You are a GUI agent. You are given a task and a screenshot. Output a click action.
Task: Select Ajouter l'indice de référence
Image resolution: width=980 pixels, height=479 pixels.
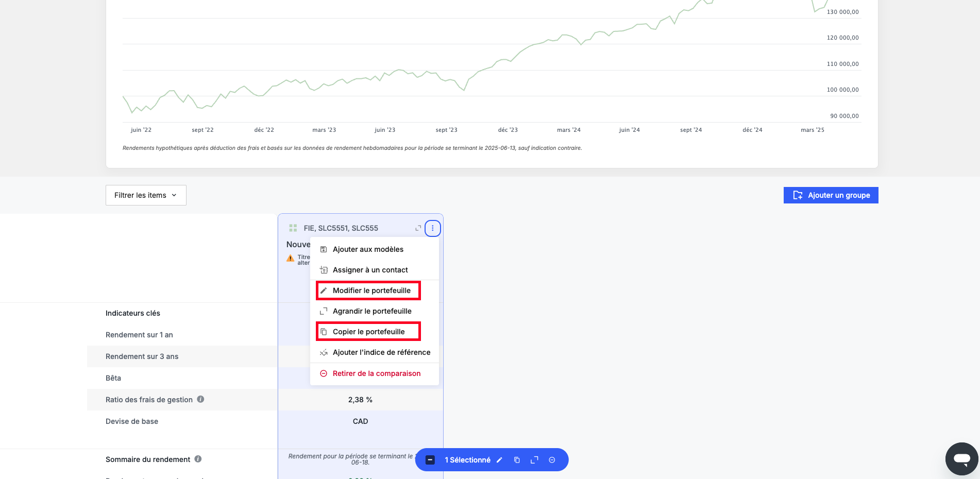(x=375, y=352)
